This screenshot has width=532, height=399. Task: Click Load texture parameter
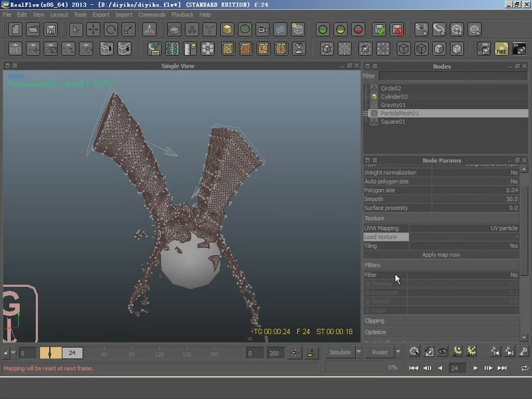click(386, 237)
